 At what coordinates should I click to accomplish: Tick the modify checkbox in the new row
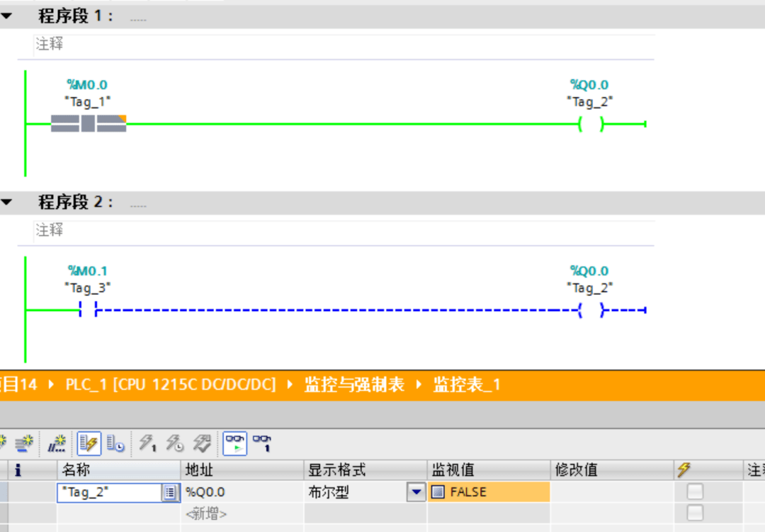pos(696,512)
